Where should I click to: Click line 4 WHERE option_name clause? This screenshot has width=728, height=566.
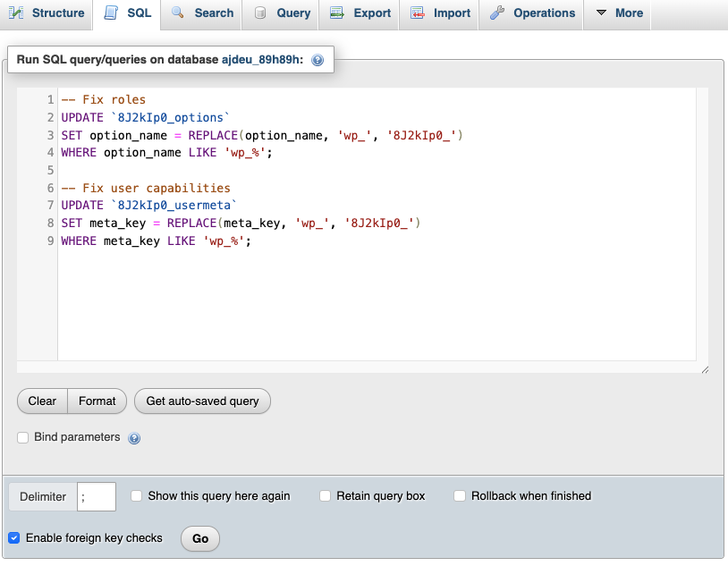166,153
